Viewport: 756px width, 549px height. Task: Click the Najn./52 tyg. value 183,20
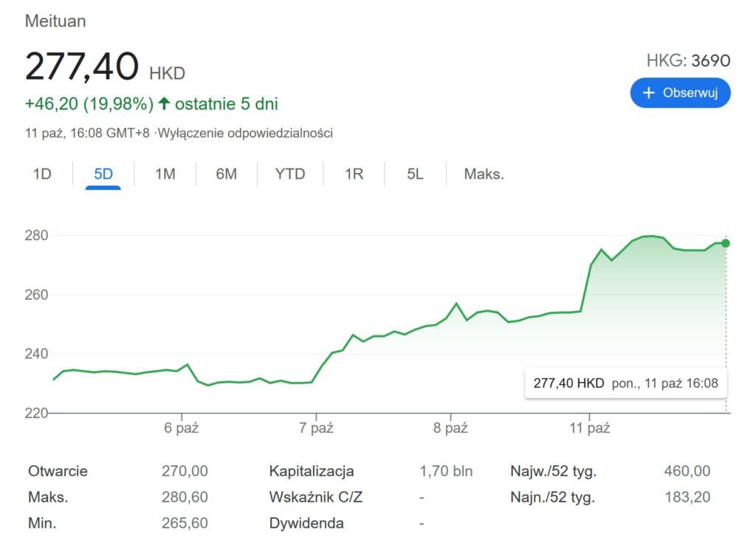click(x=687, y=497)
